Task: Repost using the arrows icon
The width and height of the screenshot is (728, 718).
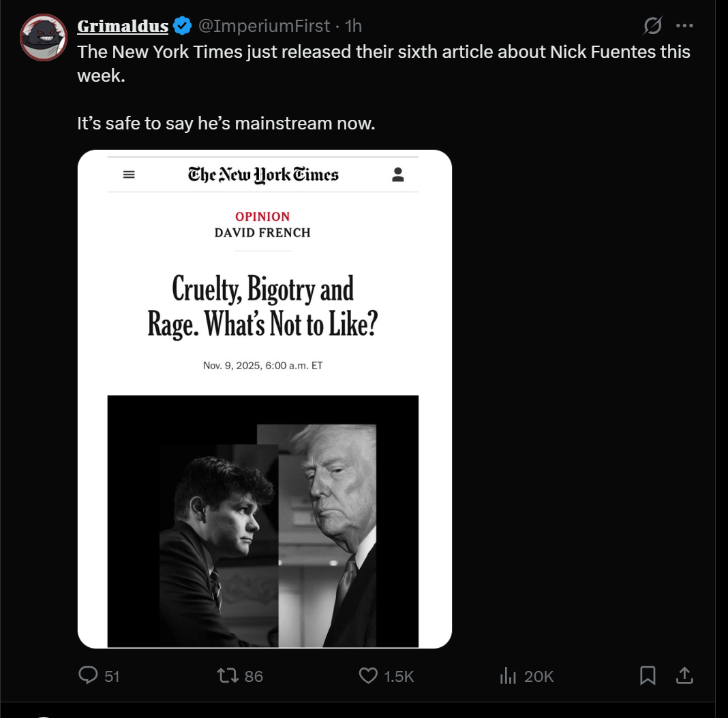Action: [227, 675]
